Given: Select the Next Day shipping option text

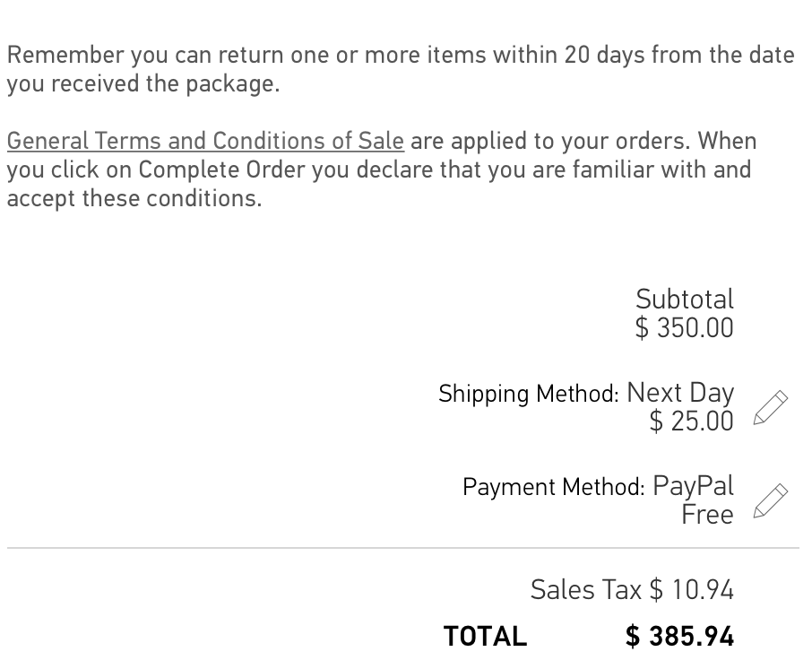Looking at the screenshot, I should point(680,392).
